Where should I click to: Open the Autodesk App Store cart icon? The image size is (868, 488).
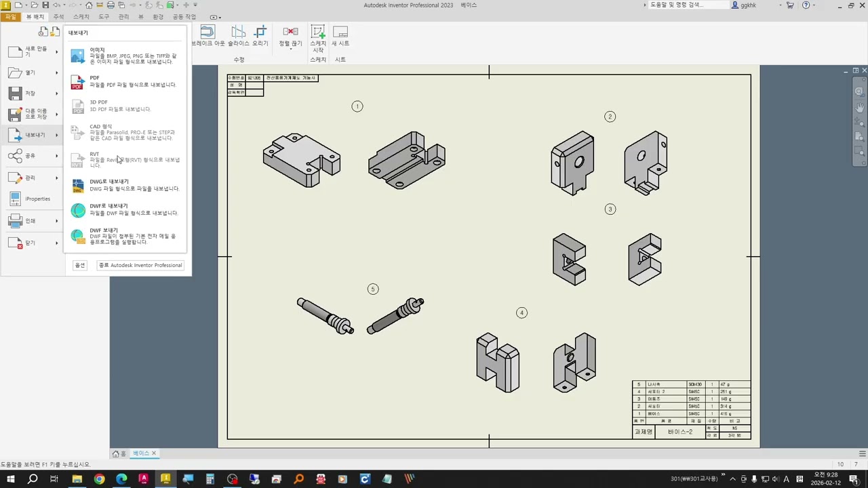[x=789, y=5]
